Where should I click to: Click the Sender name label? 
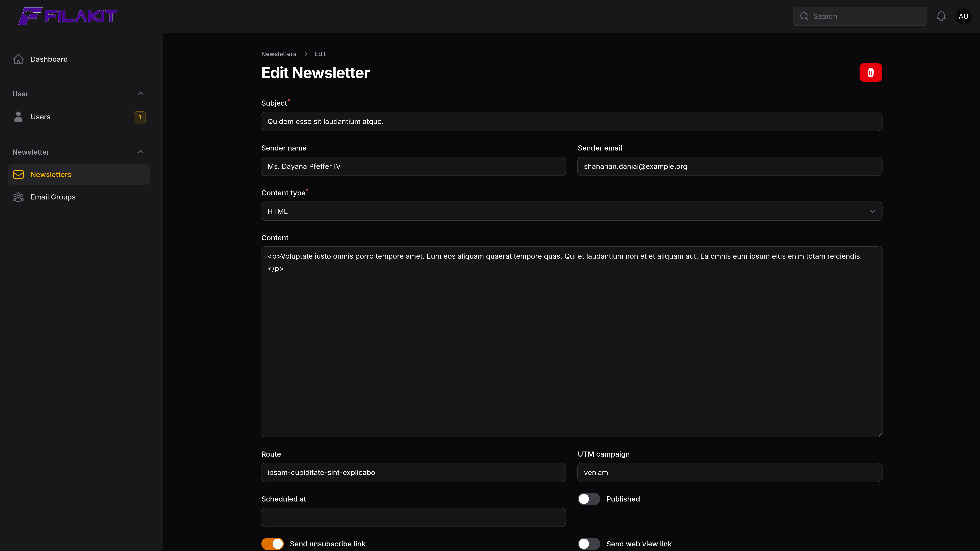click(x=284, y=148)
